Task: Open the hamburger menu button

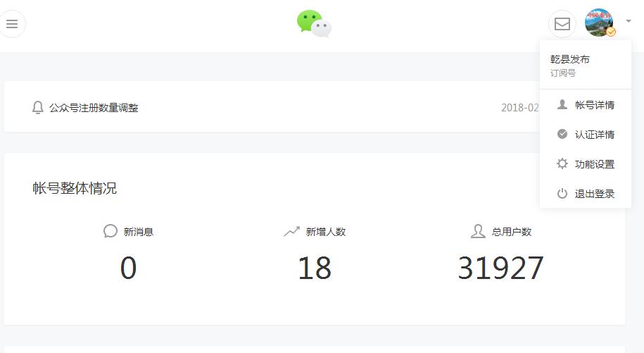Action: (11, 24)
